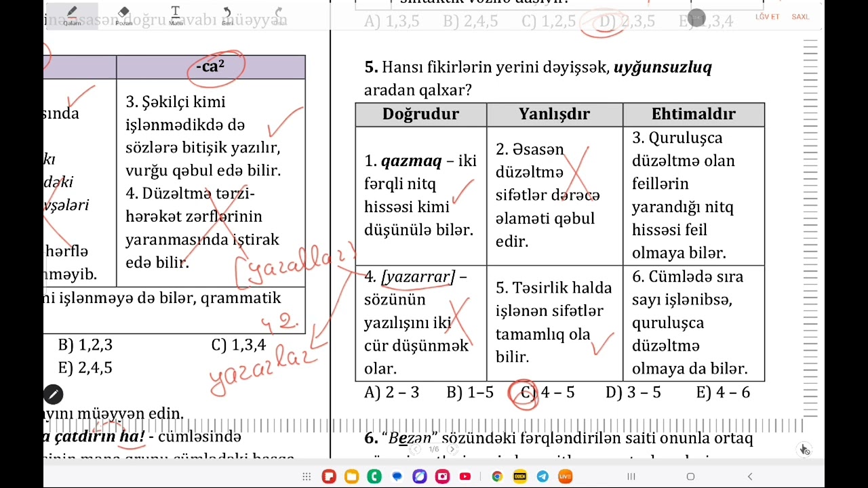Choose answer A) 2 – 3
Screen dimensions: 868x488
tap(392, 392)
